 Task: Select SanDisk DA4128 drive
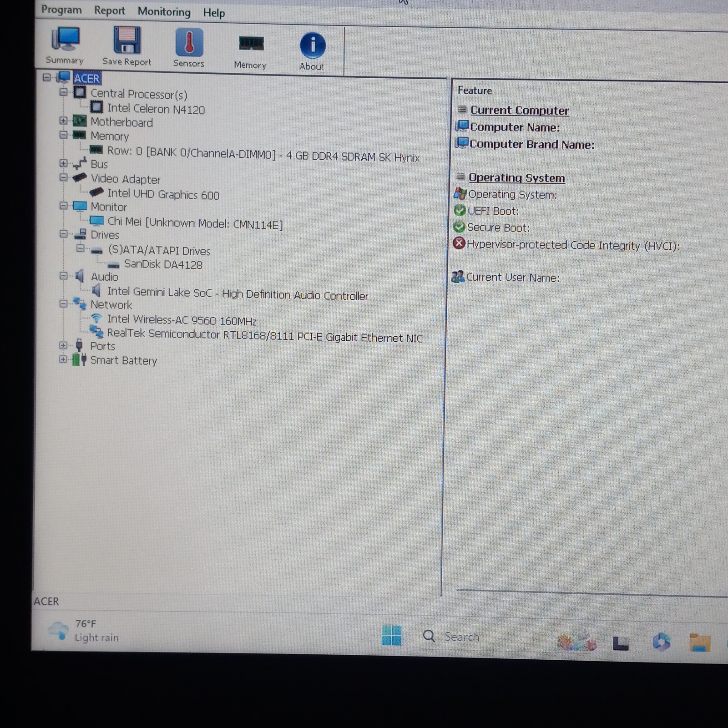click(163, 264)
